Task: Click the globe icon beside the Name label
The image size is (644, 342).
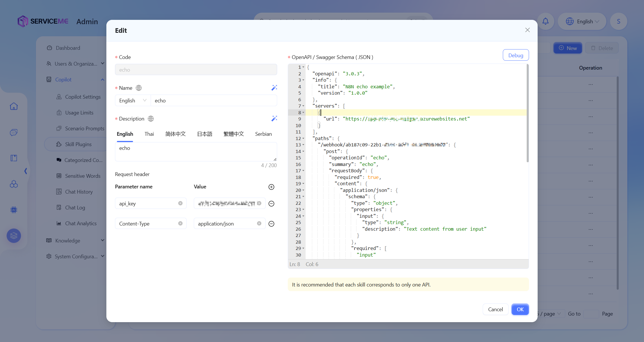Action: point(139,88)
